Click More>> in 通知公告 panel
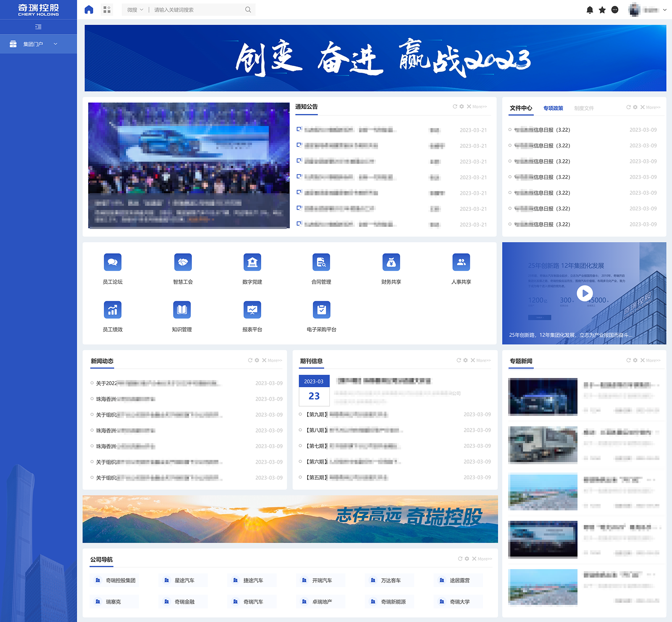The width and height of the screenshot is (672, 622). click(480, 107)
